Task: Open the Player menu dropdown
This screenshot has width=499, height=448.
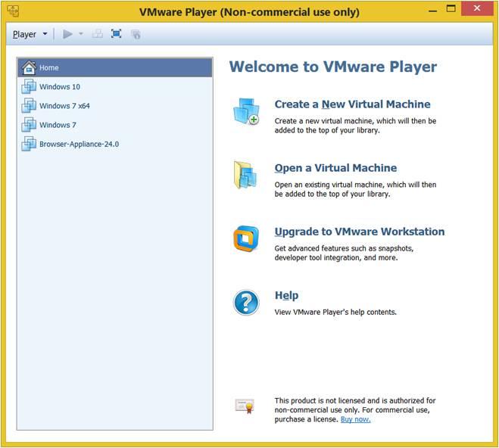Action: click(30, 34)
